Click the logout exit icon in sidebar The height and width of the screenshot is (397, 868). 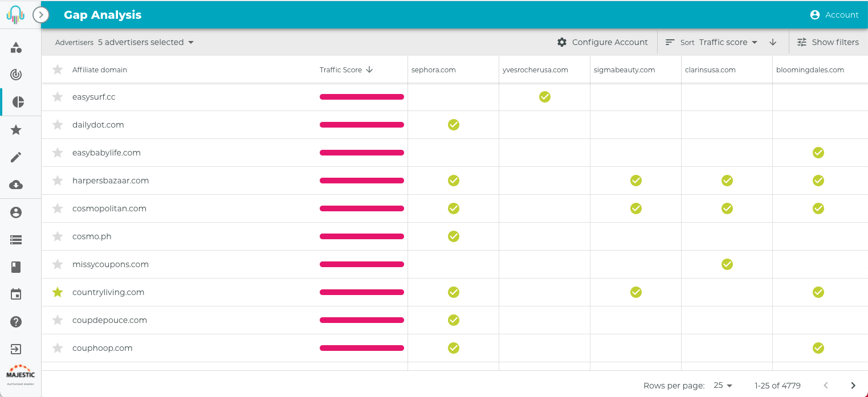[17, 349]
